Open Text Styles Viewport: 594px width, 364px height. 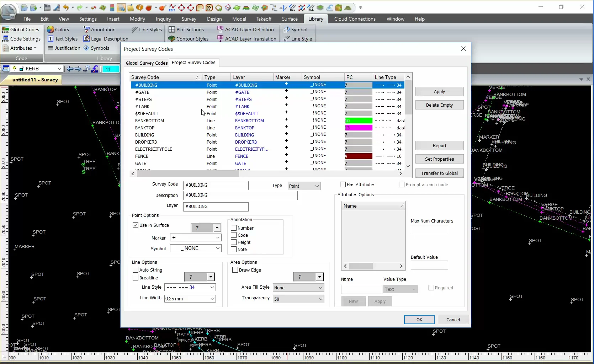pos(63,39)
